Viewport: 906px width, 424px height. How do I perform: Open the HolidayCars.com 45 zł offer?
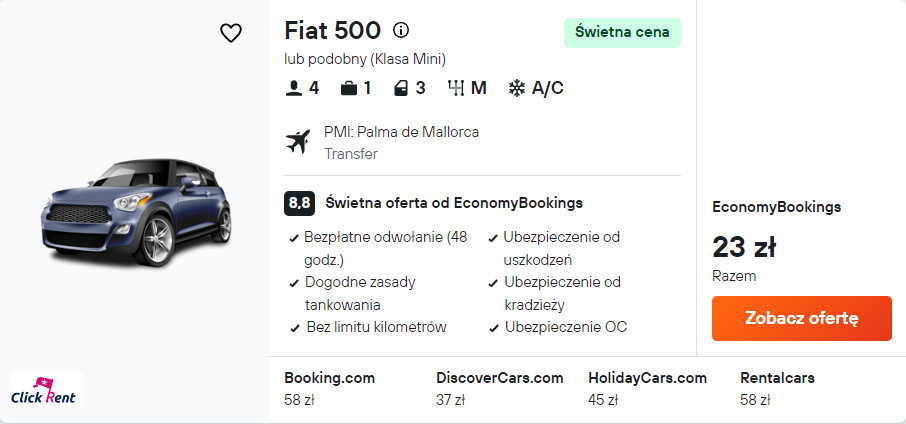pyautogui.click(x=648, y=388)
